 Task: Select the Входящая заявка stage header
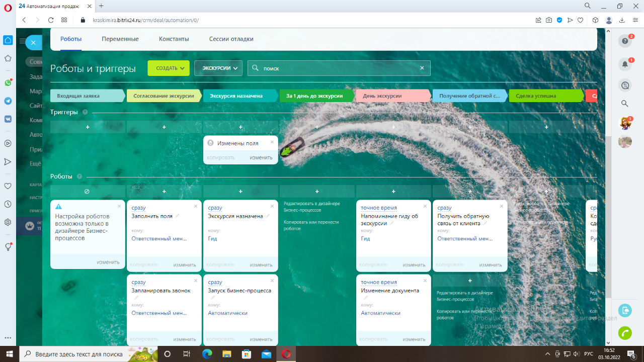[88, 96]
